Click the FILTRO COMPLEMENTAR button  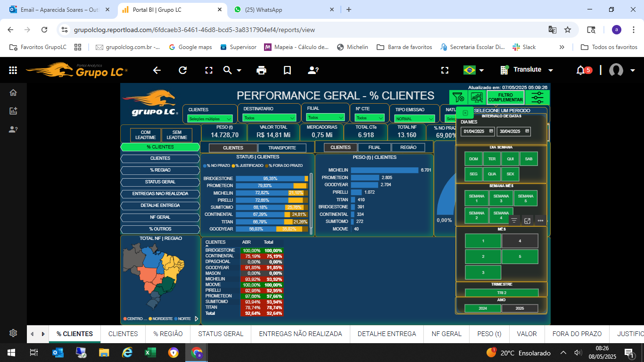[x=505, y=98]
